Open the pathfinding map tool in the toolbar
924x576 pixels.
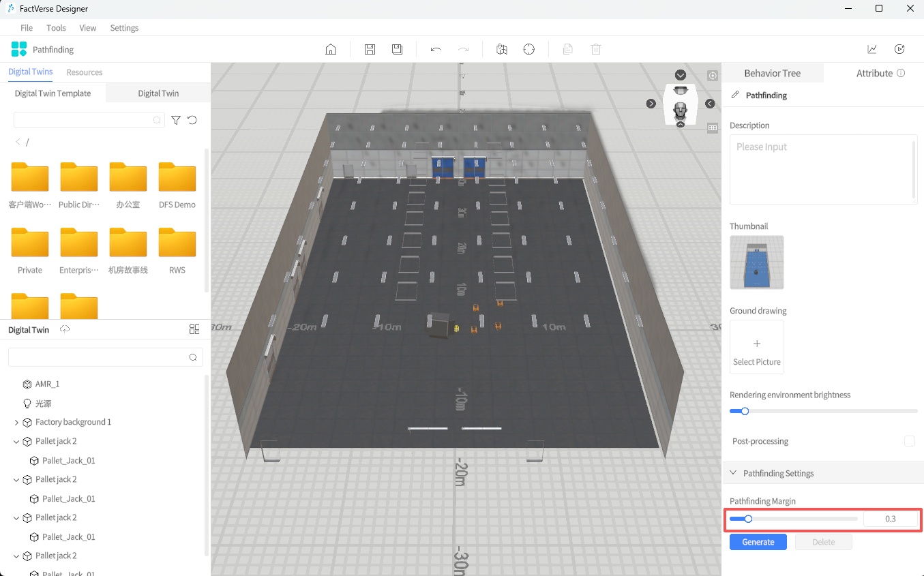502,48
